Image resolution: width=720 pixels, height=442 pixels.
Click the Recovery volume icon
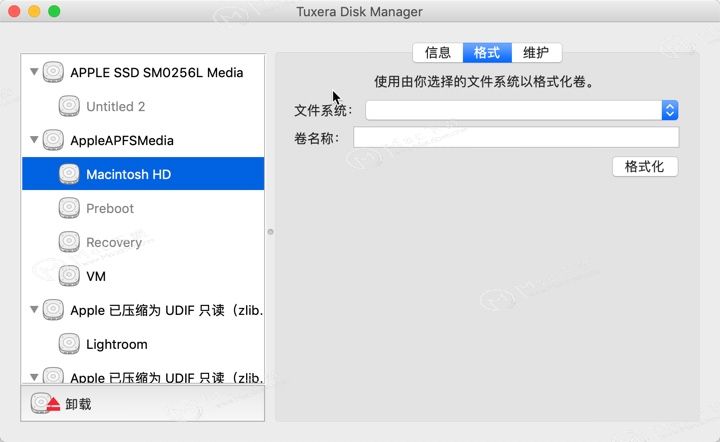[x=69, y=242]
